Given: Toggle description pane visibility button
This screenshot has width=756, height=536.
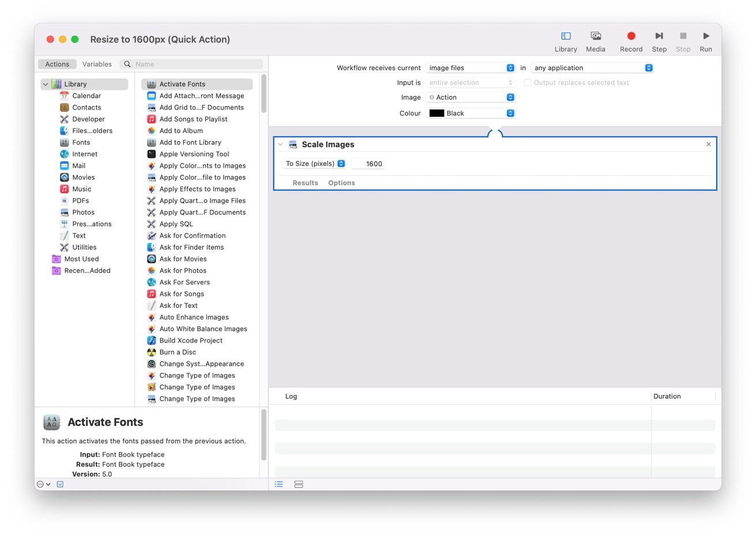Looking at the screenshot, I should pyautogui.click(x=60, y=484).
